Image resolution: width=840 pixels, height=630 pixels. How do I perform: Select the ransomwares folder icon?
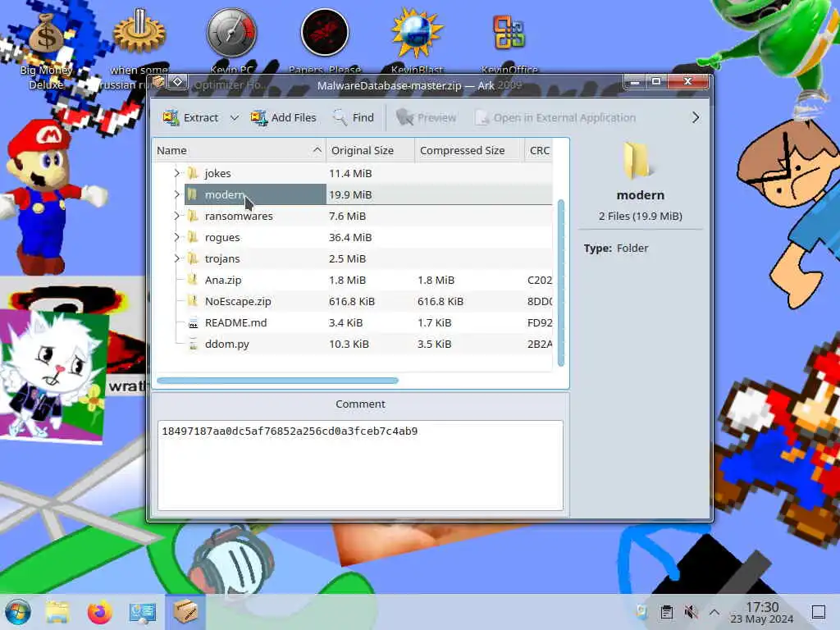(x=193, y=216)
